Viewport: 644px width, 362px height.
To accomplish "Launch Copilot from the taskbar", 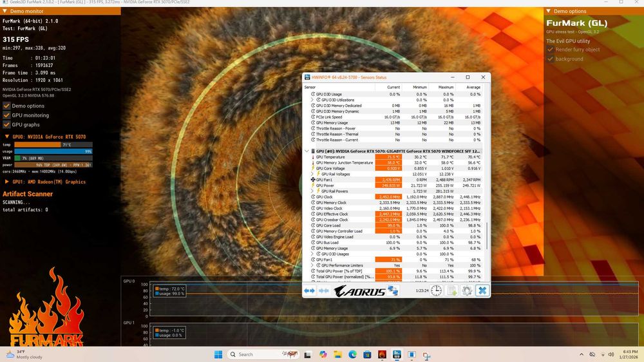I will pyautogui.click(x=323, y=354).
